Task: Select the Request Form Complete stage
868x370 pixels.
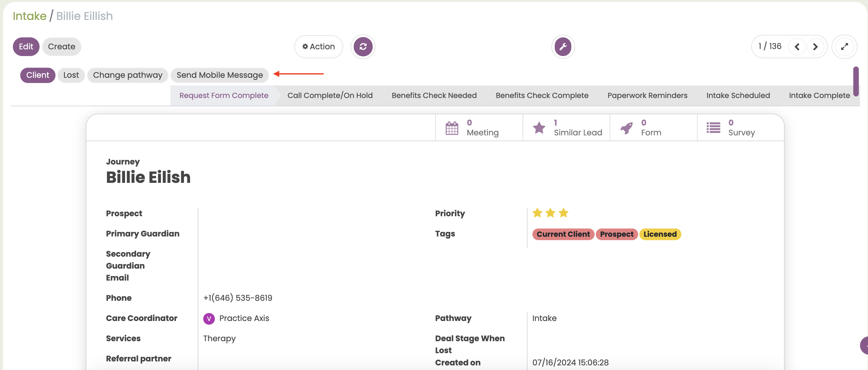Action: pos(224,96)
